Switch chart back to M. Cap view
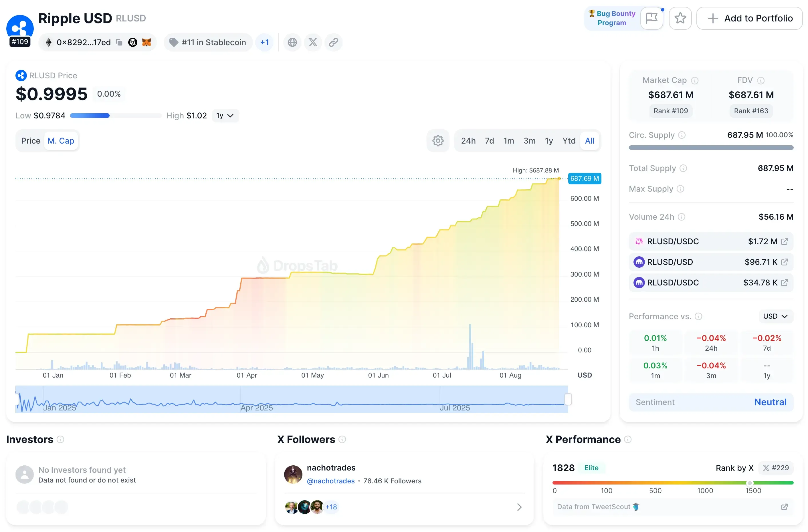808x532 pixels. point(61,140)
